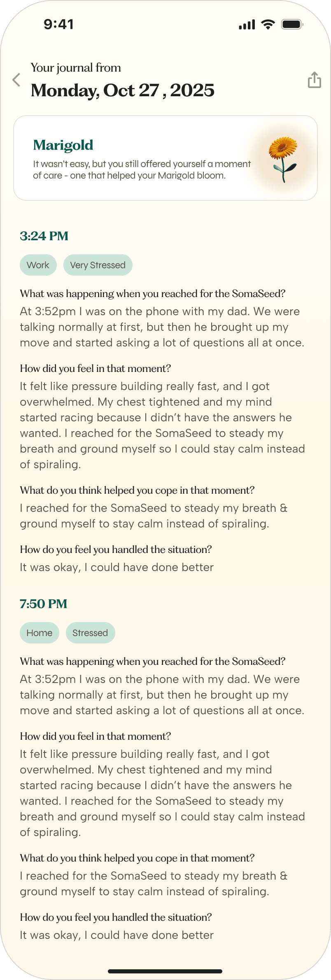The image size is (331, 980).
Task: Tap the cellular signal bars icon
Action: 247,25
